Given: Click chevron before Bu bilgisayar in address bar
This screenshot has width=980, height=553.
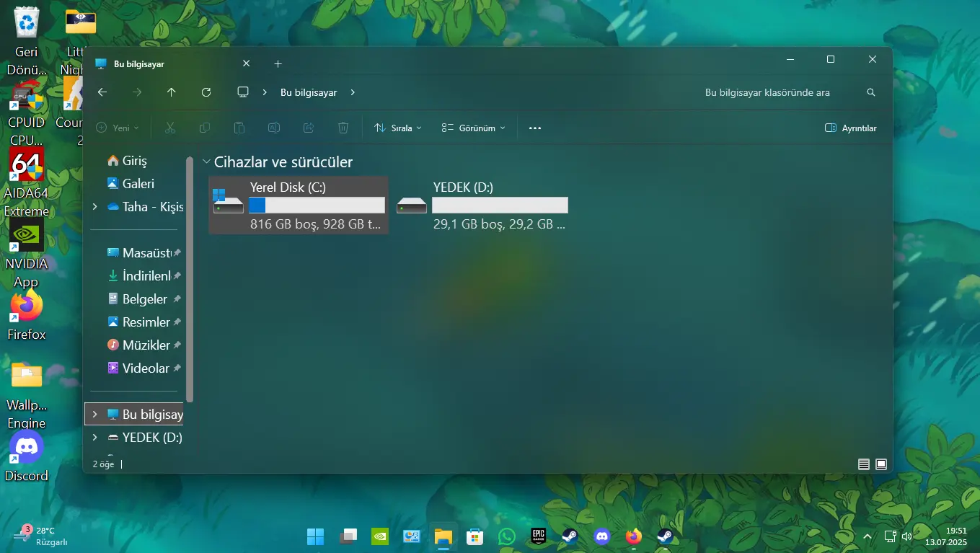Looking at the screenshot, I should (x=265, y=92).
